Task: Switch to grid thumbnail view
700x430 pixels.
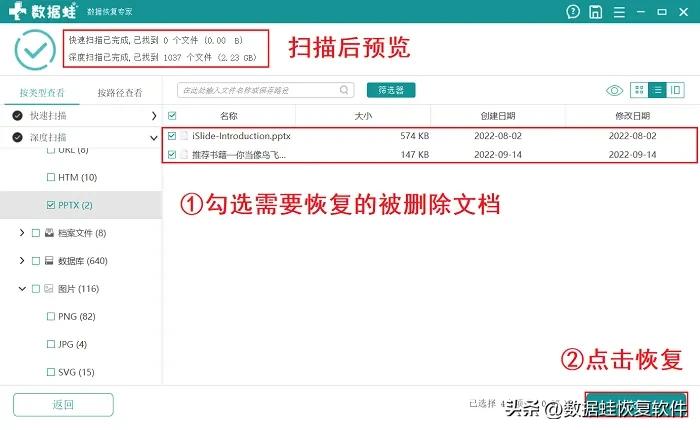Action: (639, 90)
